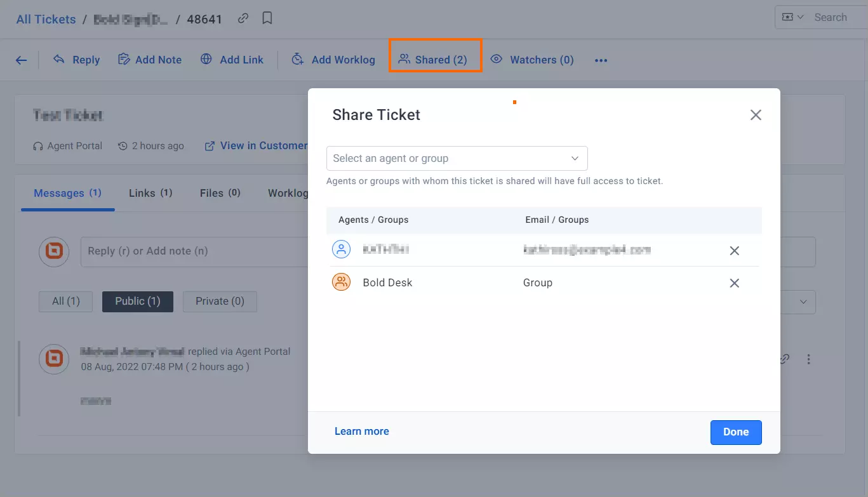Screen dimensions: 868x497
Task: Switch to the Links tab
Action: [150, 193]
